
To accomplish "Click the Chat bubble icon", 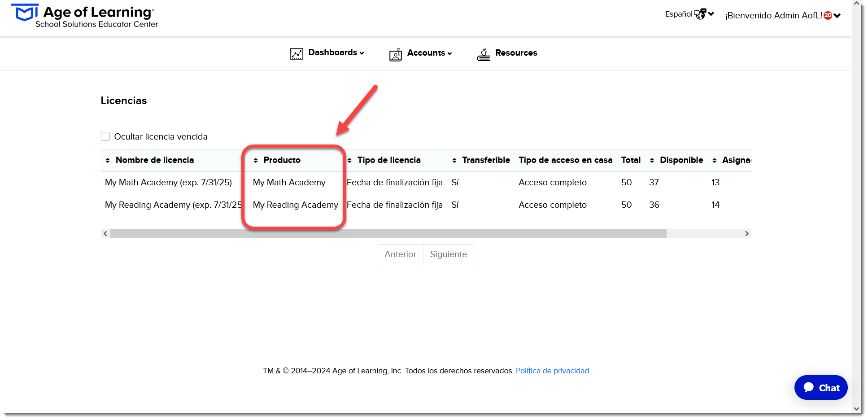I will pos(809,387).
